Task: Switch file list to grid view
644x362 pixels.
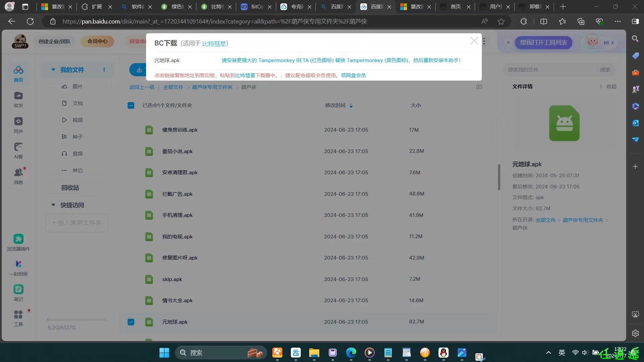Action: click(x=479, y=87)
